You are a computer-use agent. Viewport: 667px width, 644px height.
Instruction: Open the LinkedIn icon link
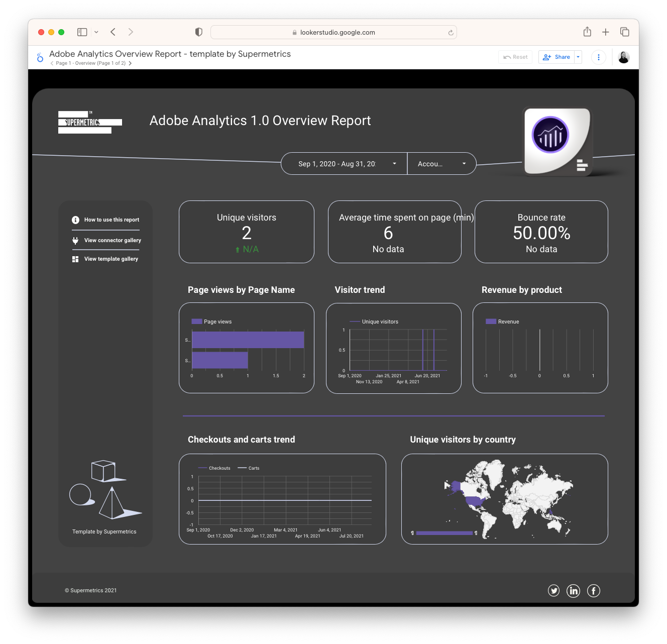tap(573, 591)
